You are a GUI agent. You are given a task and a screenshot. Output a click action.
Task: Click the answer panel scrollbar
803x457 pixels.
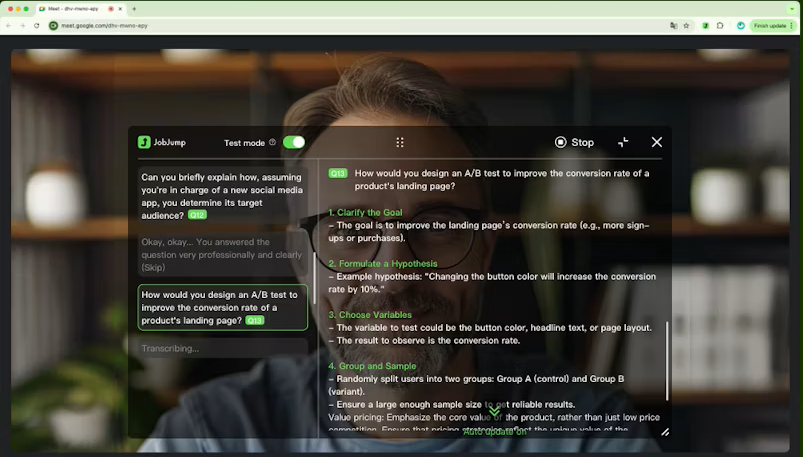pyautogui.click(x=667, y=361)
